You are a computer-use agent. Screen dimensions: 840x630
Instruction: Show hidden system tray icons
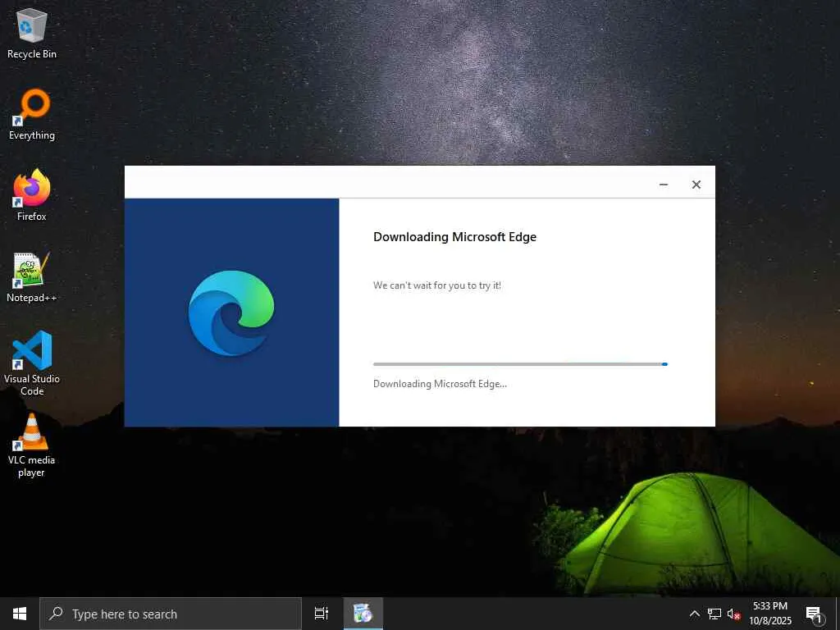coord(694,614)
